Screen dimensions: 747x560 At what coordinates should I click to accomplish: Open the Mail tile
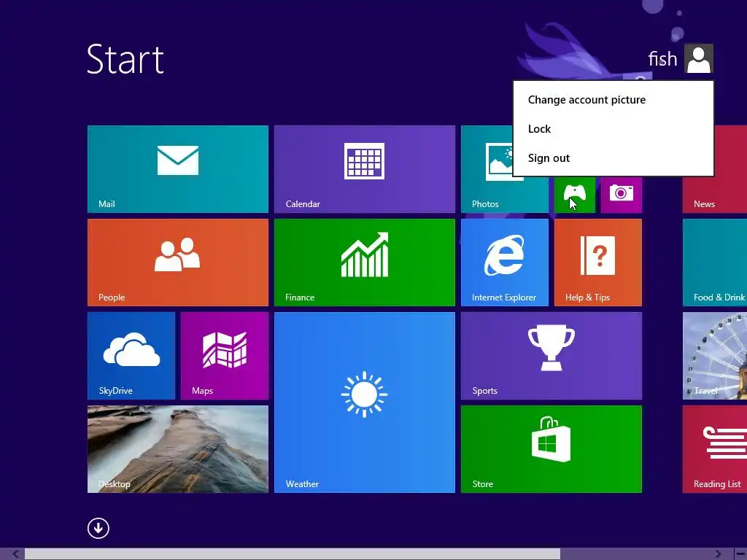tap(178, 169)
